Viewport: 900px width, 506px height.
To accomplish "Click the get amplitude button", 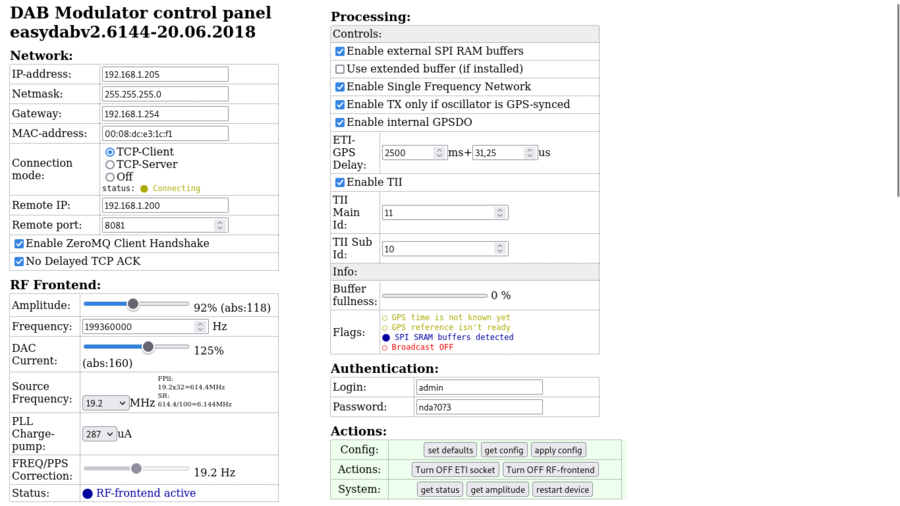I will point(498,490).
